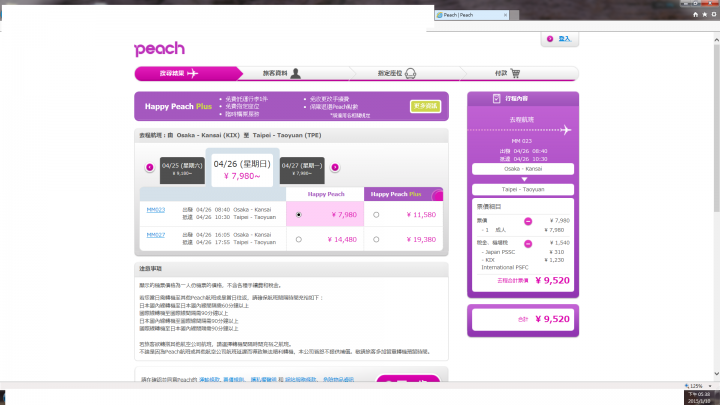Select Happy Peach ¥7,980 fare for MM023

pyautogui.click(x=299, y=215)
